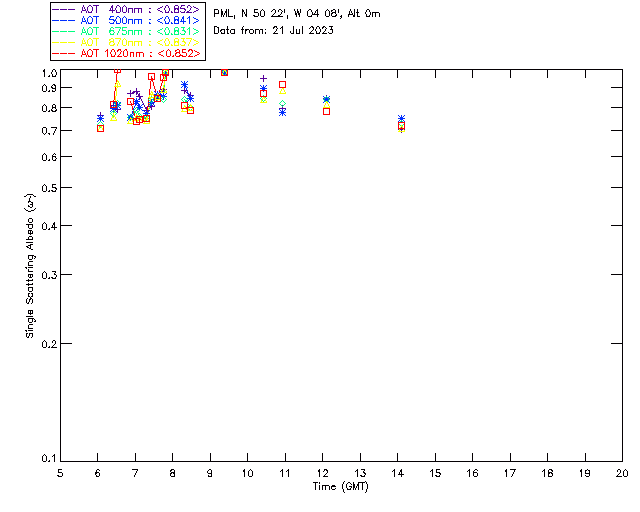Click the red square marker near 12 GMT
640x512 pixels.
[326, 111]
